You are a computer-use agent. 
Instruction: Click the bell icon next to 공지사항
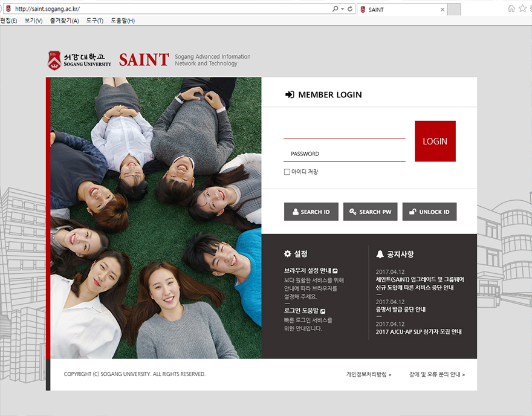[380, 253]
